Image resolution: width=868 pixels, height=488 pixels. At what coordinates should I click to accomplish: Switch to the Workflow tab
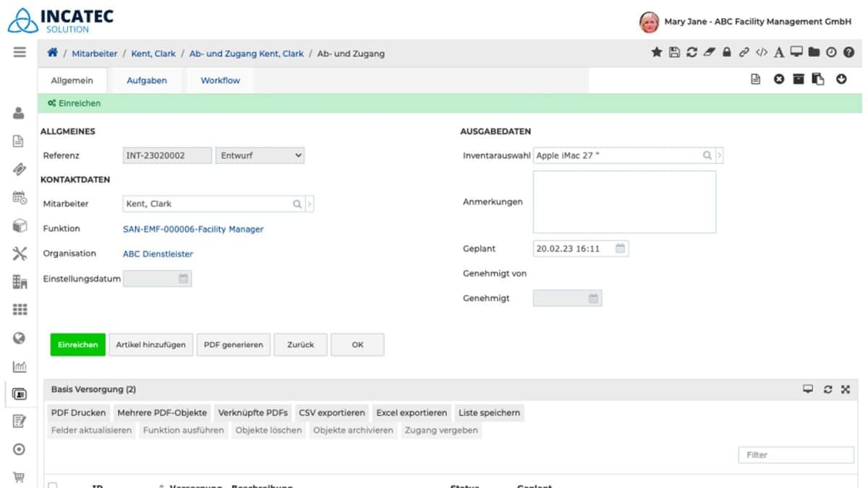219,80
